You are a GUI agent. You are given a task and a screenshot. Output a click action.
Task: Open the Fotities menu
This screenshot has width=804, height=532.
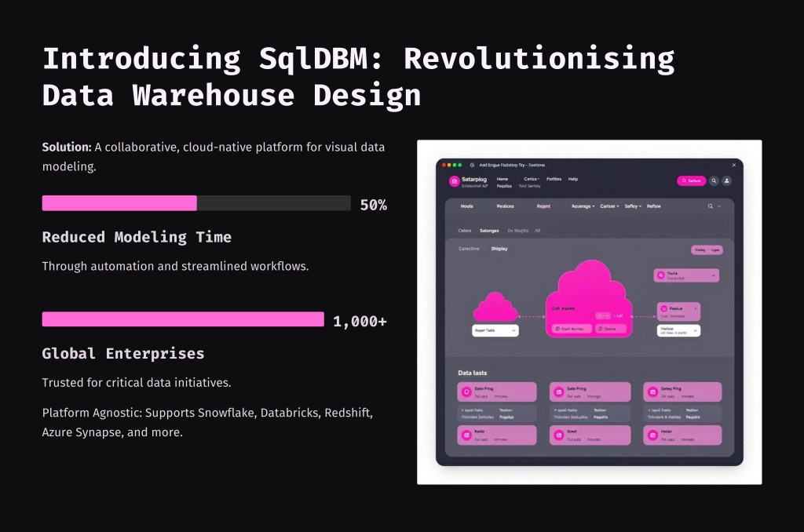coord(554,179)
